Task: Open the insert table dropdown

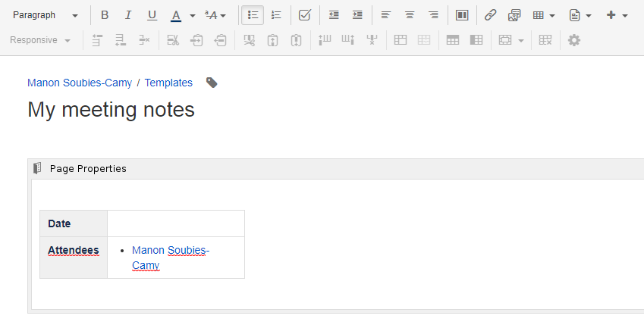Action: (x=544, y=15)
